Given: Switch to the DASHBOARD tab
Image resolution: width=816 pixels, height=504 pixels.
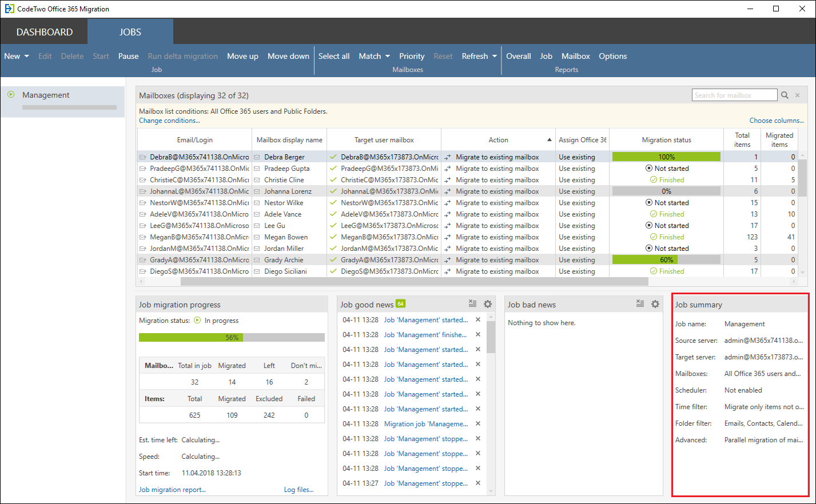Looking at the screenshot, I should [45, 32].
